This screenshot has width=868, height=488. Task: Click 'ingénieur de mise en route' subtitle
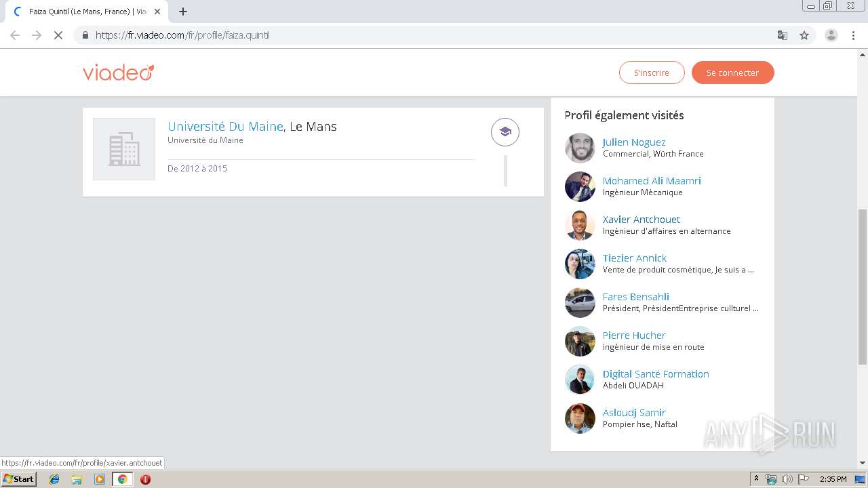654,347
